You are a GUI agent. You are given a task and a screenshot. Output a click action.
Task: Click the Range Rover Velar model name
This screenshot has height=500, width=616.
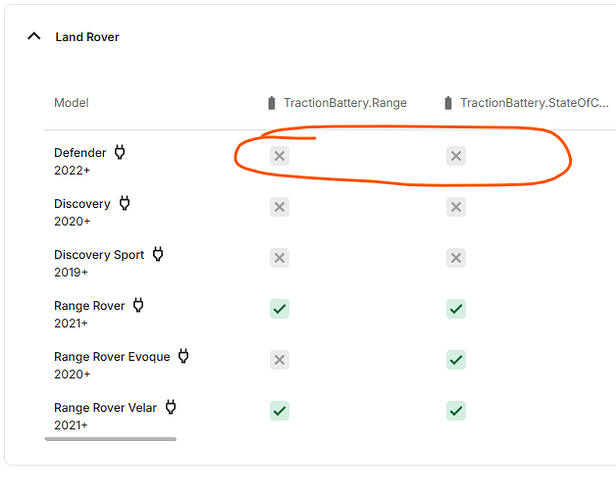pyautogui.click(x=105, y=408)
